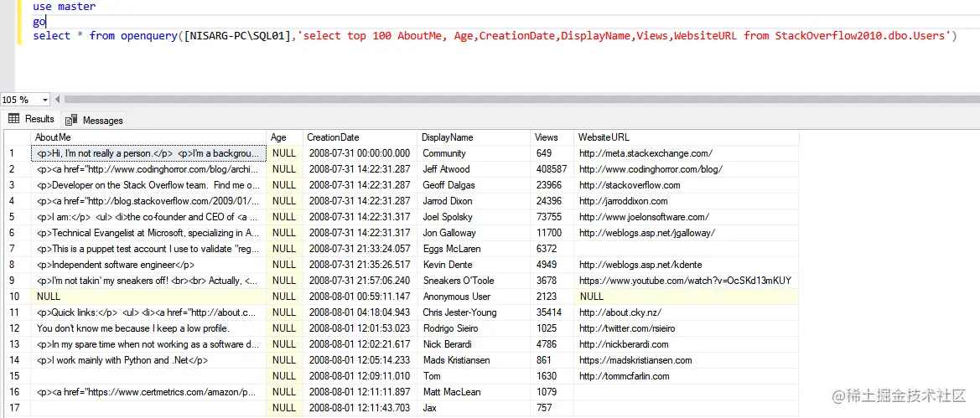
Task: Click DisplayName cell 'Jon Galloway'
Action: (x=474, y=233)
